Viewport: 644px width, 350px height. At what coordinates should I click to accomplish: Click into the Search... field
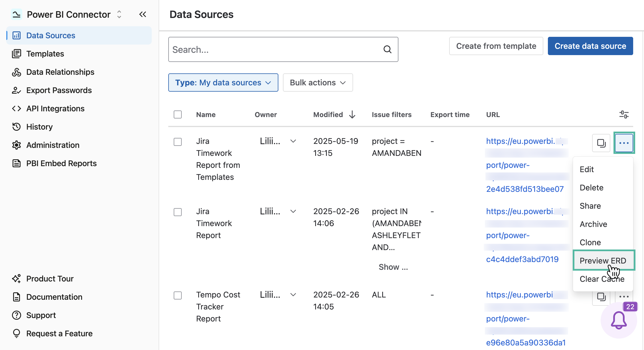[283, 49]
